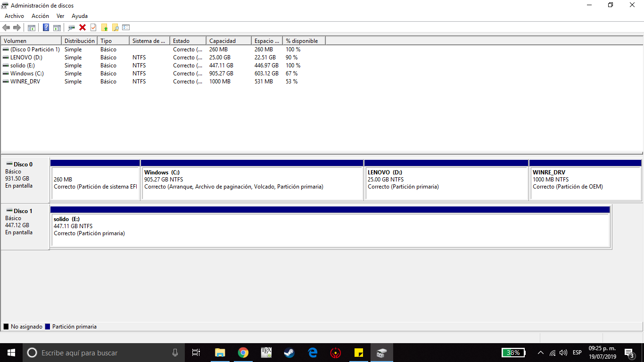The height and width of the screenshot is (362, 644).
Task: Open Sticky Notes from the taskbar
Action: pos(358,353)
